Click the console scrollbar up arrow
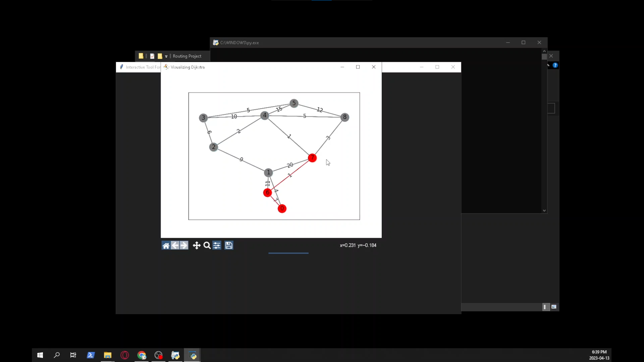This screenshot has height=362, width=644. (x=544, y=51)
